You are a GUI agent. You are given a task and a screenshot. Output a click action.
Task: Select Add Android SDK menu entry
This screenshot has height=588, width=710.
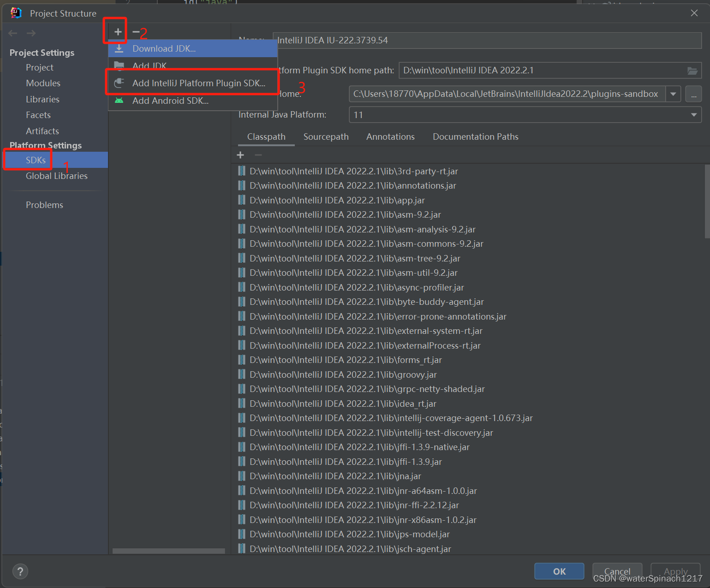point(193,101)
